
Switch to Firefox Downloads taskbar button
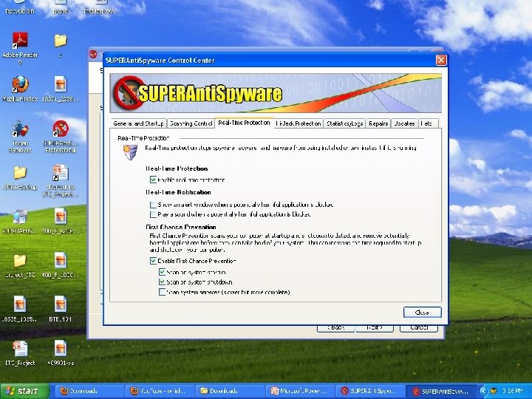[x=88, y=391]
